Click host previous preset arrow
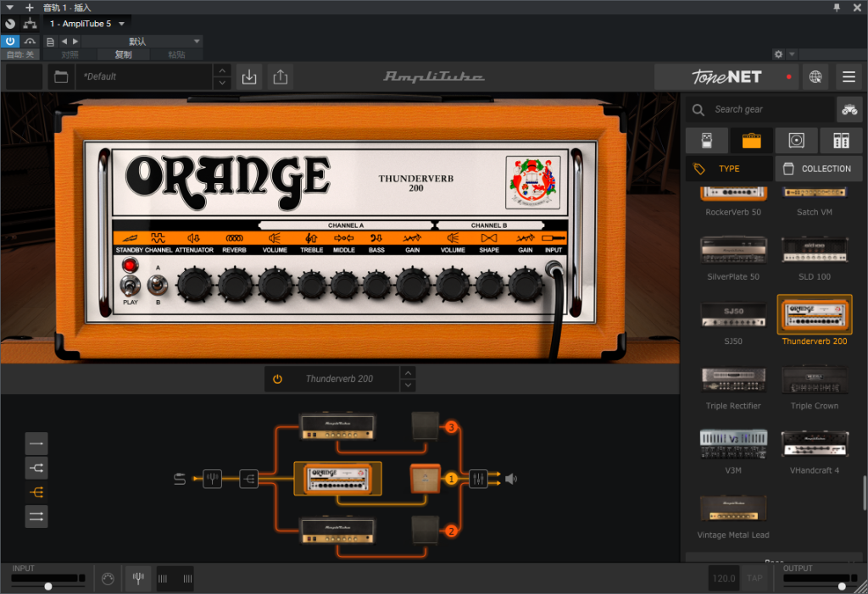 pos(64,42)
